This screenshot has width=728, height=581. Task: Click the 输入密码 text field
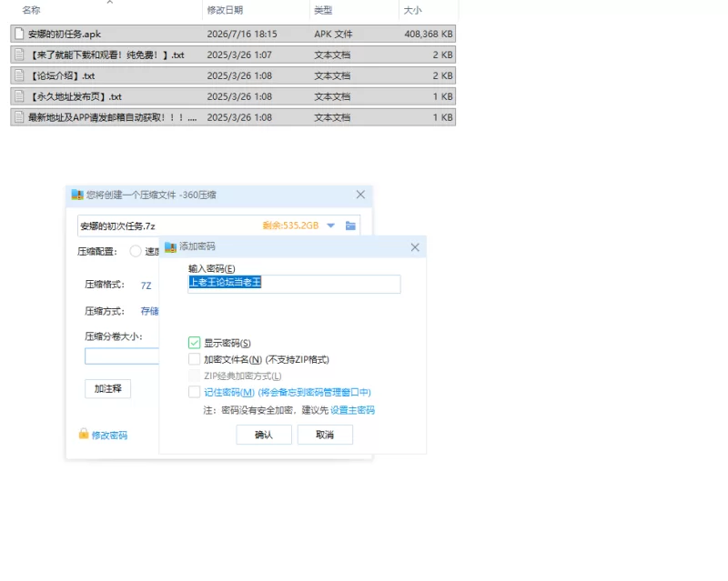[x=294, y=284]
